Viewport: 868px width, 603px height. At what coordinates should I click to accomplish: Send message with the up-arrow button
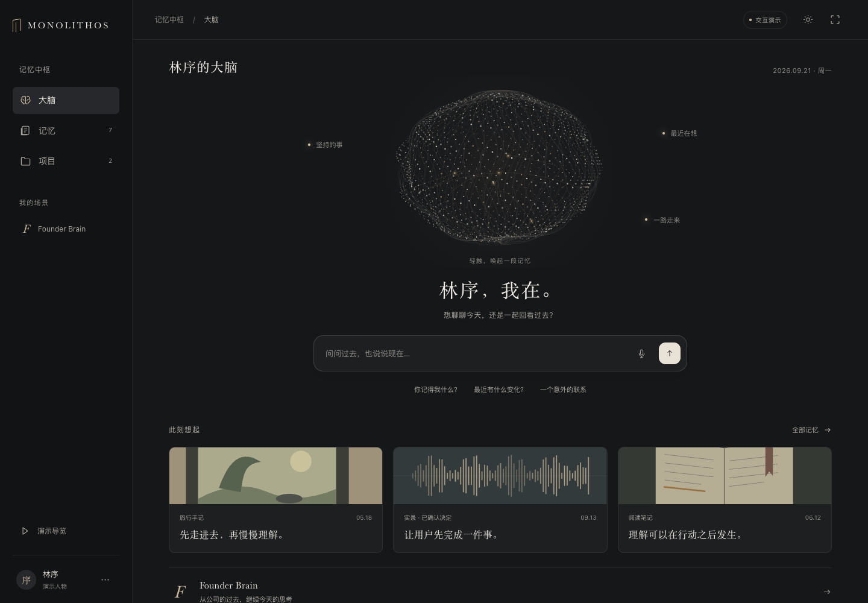[x=669, y=353]
